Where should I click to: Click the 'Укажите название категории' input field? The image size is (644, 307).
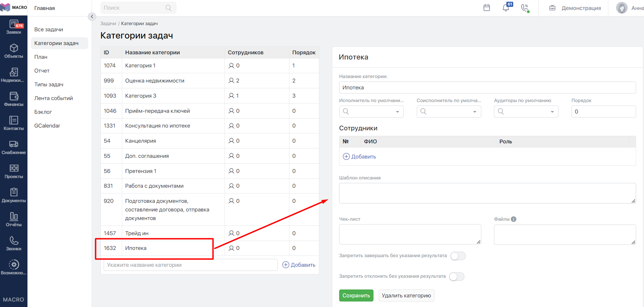(191, 265)
